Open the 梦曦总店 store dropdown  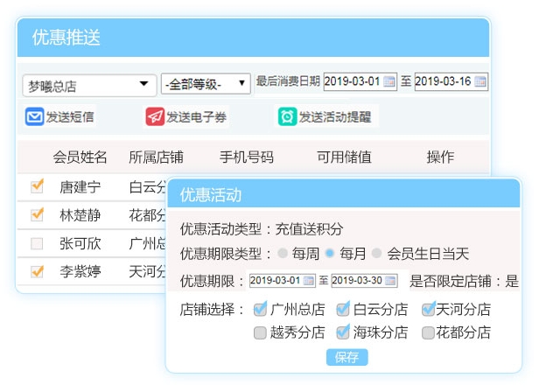[x=90, y=85]
